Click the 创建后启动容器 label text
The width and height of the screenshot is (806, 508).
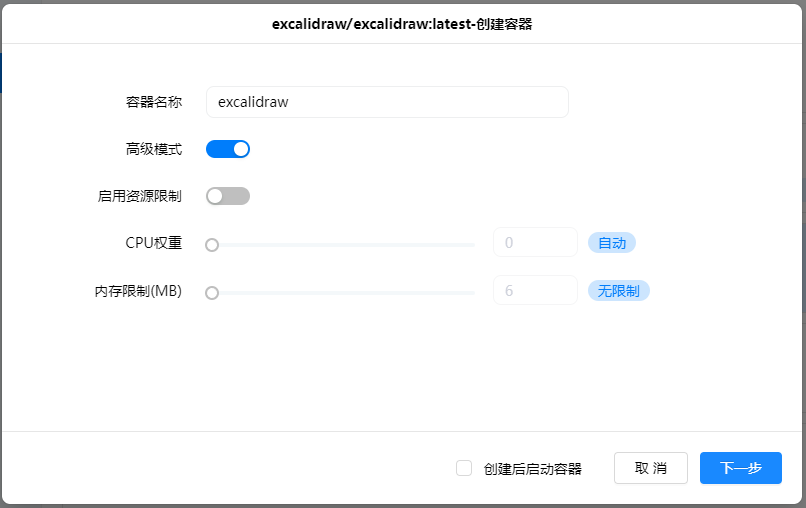tap(532, 468)
